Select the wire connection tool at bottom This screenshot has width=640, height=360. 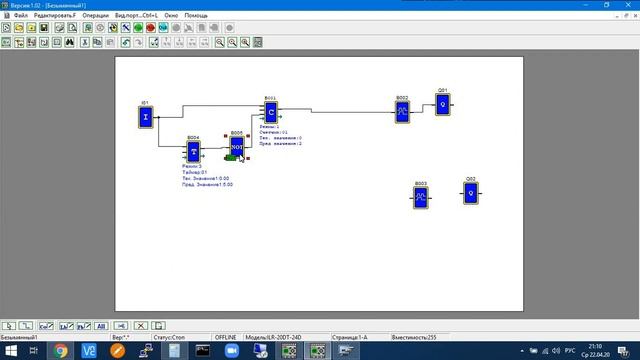tap(26, 326)
